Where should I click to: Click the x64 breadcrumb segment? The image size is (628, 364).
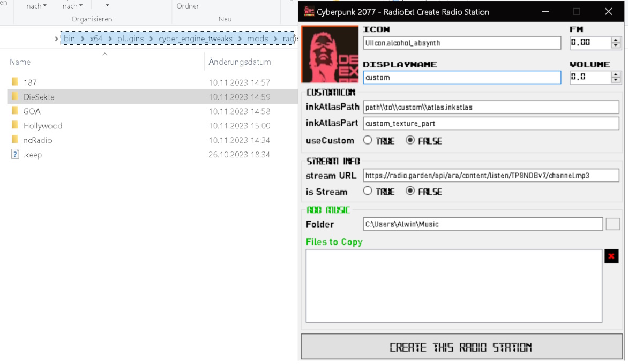[x=96, y=39]
